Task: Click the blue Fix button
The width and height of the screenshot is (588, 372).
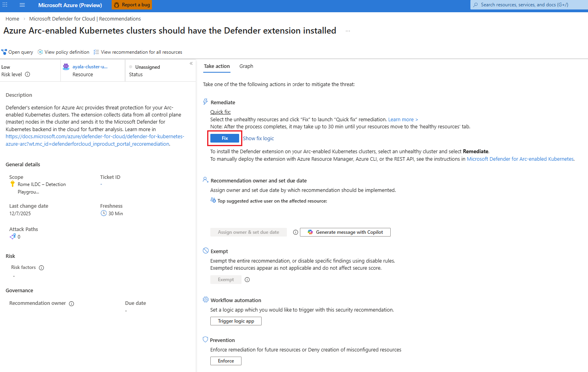Action: [225, 138]
